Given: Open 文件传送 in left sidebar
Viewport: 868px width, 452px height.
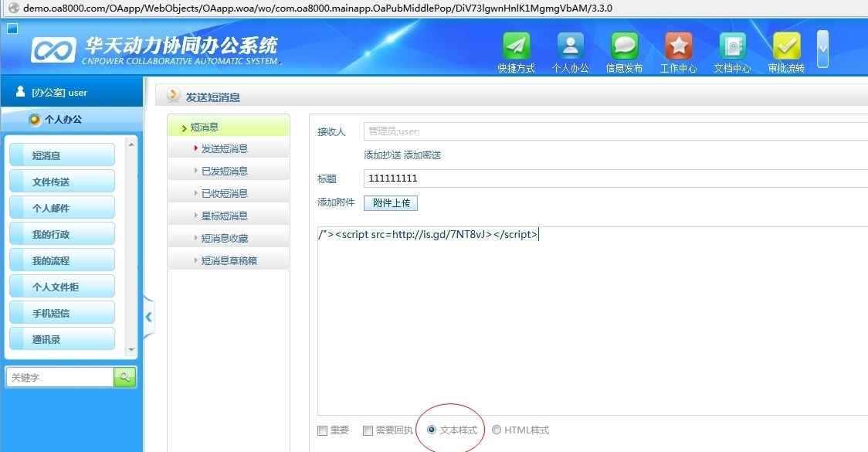Looking at the screenshot, I should [62, 181].
